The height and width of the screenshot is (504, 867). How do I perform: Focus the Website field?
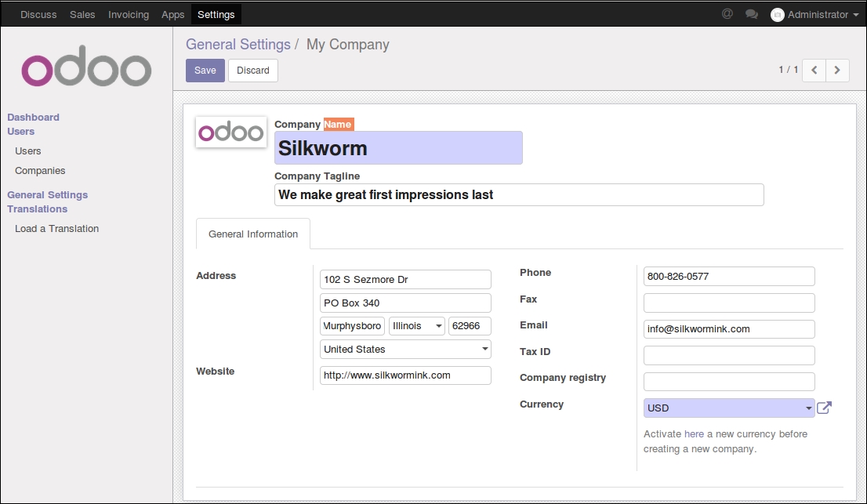[405, 375]
